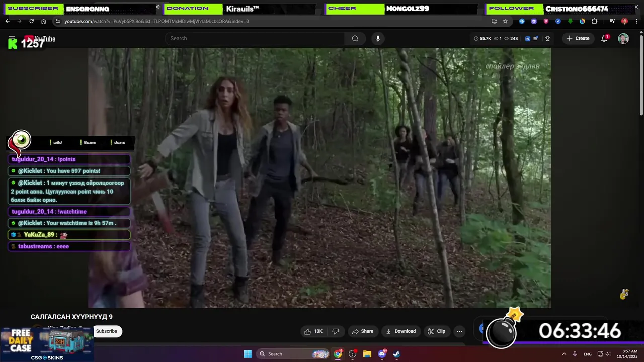Open File Explorer from the taskbar
This screenshot has width=644, height=362.
[x=367, y=354]
